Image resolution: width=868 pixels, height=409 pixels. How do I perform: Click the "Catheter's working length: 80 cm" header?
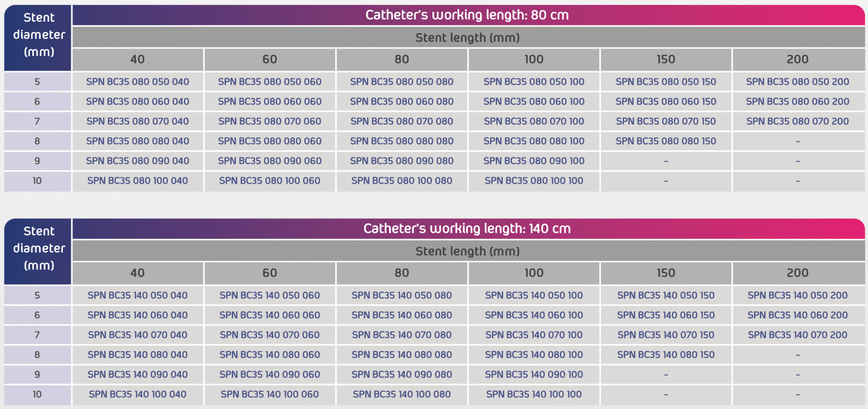pyautogui.click(x=467, y=15)
